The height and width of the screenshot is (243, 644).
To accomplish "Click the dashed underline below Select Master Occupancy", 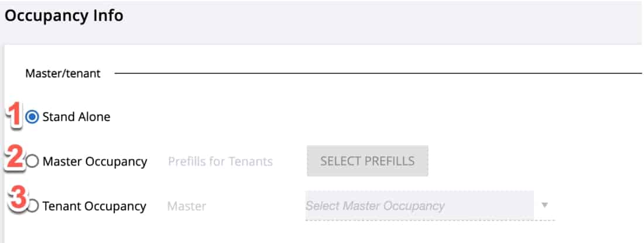I will coord(430,220).
